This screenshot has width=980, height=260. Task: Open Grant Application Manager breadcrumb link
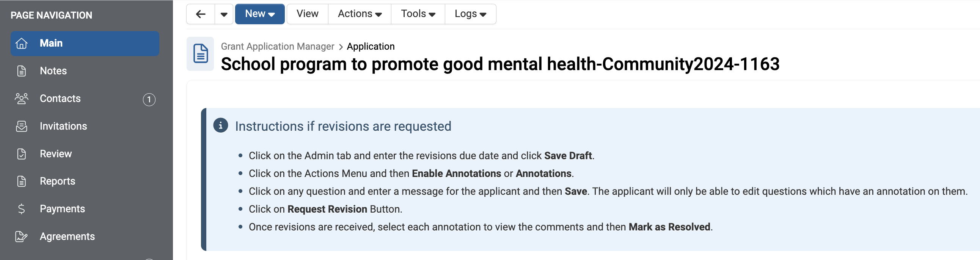coord(277,46)
